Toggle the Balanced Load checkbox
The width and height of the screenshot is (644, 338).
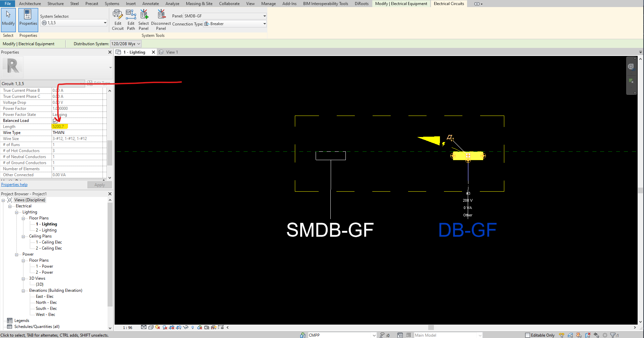tap(55, 121)
